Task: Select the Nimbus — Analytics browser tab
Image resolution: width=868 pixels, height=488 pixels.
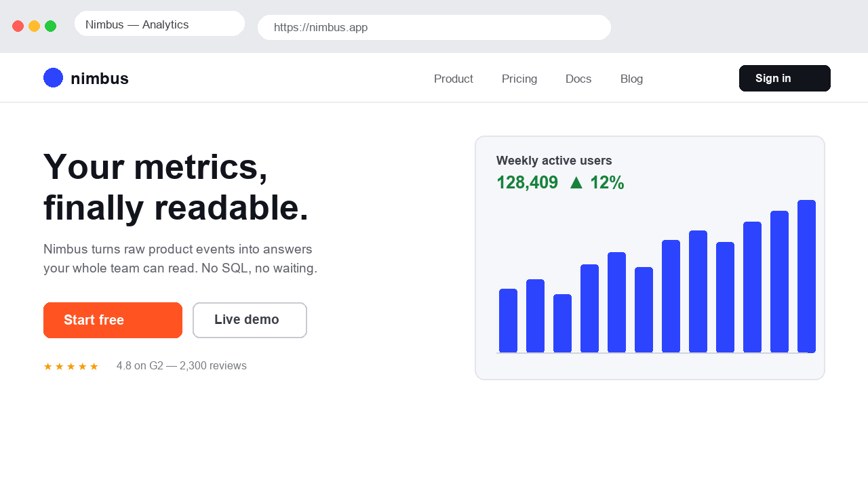Action: (159, 24)
